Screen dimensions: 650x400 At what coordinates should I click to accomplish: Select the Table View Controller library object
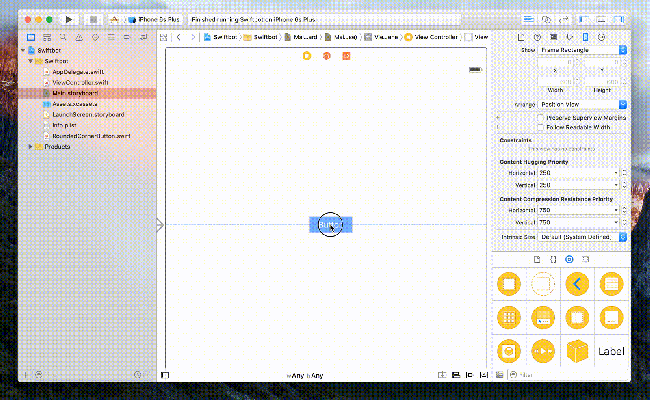click(x=611, y=284)
